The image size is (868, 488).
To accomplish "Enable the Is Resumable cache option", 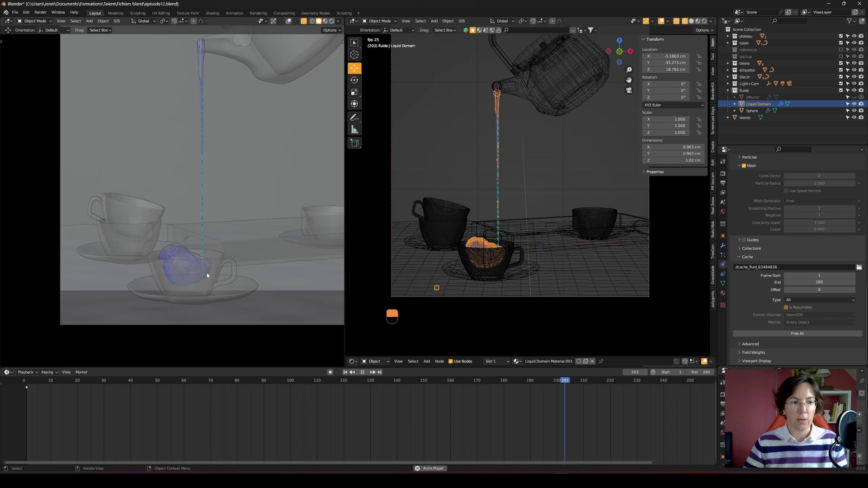I will [786, 307].
